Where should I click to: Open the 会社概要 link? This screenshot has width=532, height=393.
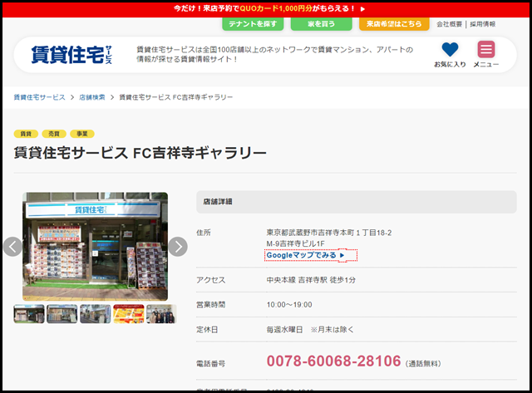(450, 24)
